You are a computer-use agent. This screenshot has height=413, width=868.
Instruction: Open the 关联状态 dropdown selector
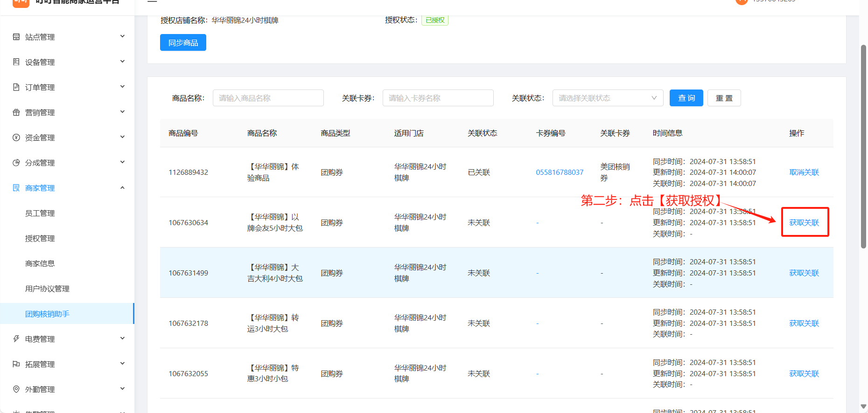click(x=608, y=98)
